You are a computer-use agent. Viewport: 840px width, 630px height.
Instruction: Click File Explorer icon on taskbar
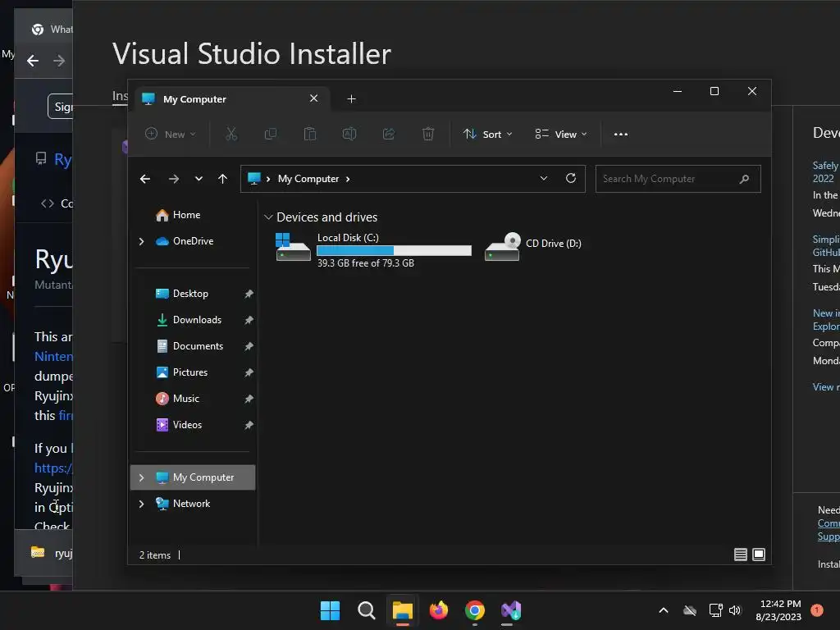tap(402, 610)
